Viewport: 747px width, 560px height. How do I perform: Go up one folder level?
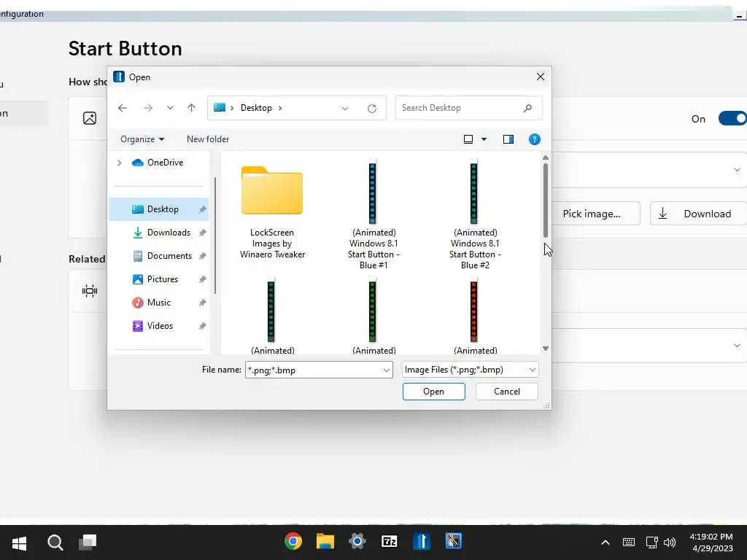click(x=192, y=108)
